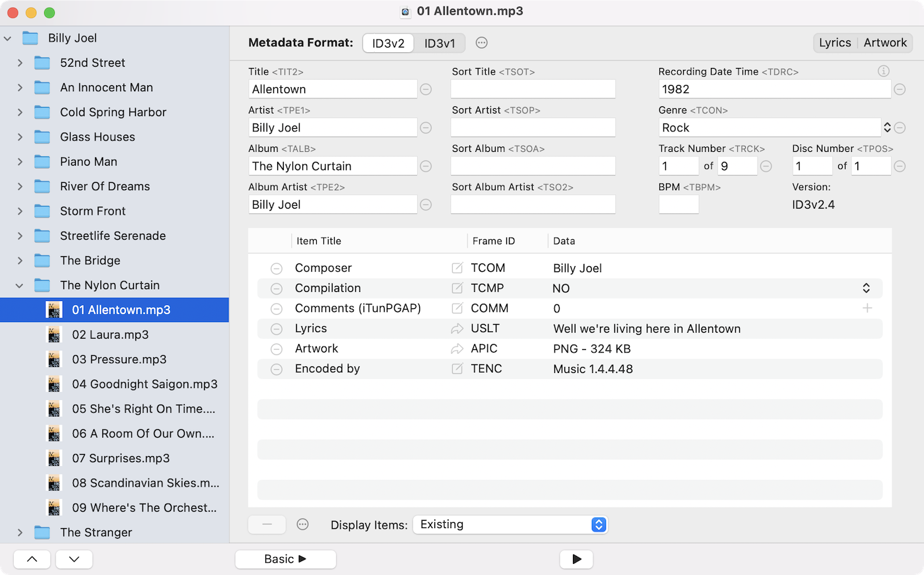This screenshot has height=575, width=924.
Task: Open the item list ellipsis options menu
Action: tap(303, 524)
